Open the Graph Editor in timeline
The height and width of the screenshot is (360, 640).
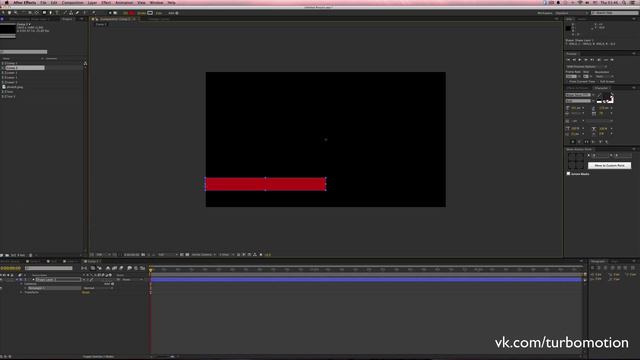[x=142, y=268]
